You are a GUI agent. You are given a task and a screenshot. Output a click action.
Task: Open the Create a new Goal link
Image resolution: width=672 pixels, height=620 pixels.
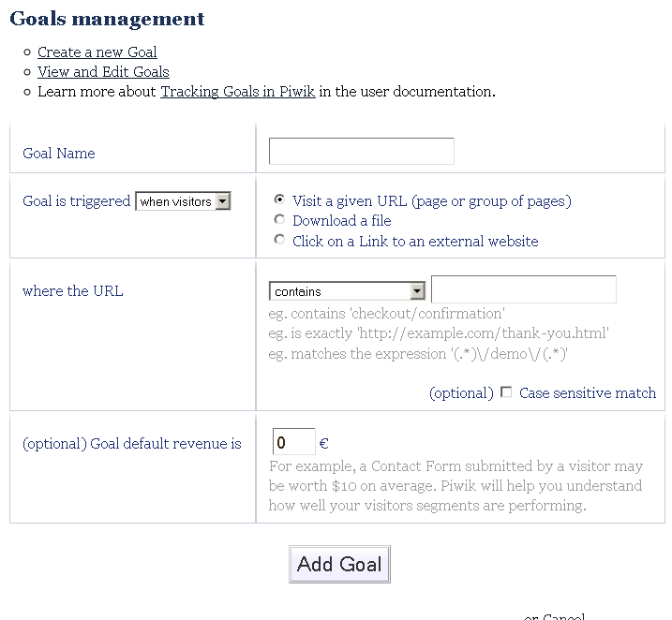97,52
